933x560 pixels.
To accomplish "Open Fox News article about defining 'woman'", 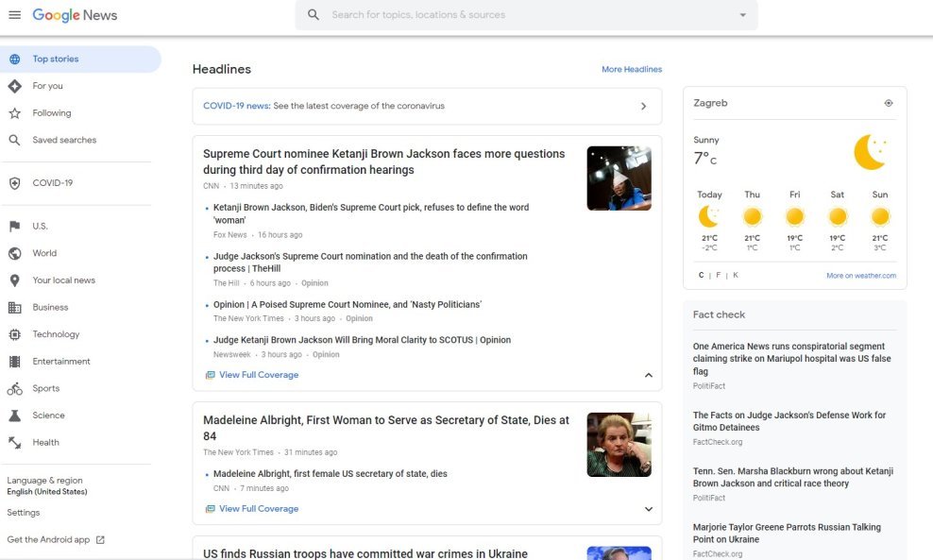I will (x=371, y=213).
